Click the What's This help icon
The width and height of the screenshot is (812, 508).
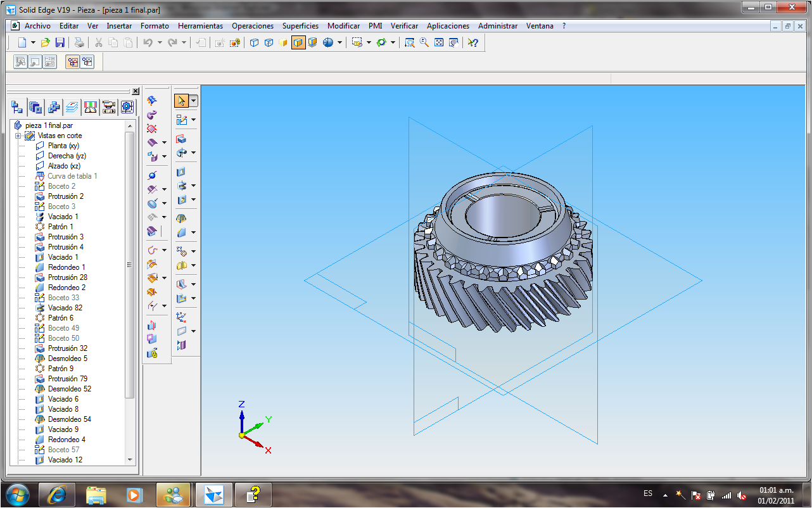473,42
